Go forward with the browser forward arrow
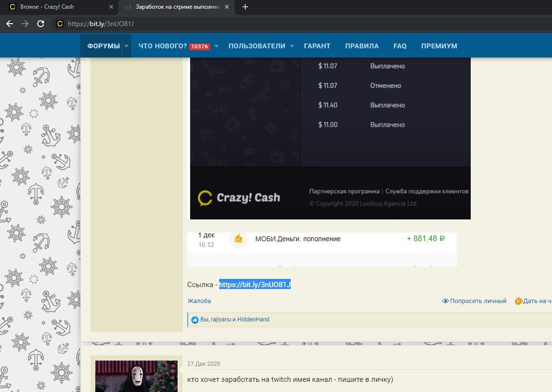This screenshot has height=392, width=552. pyautogui.click(x=25, y=24)
